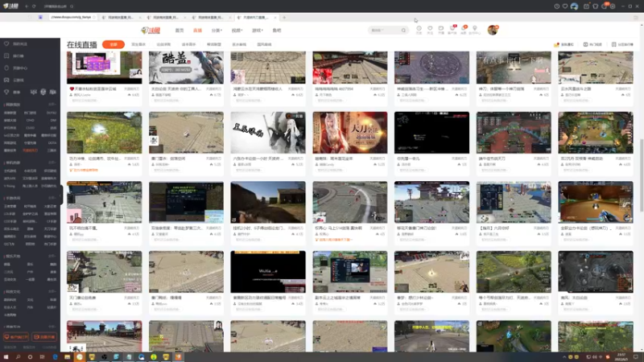Click the Douyu logo in the title bar
This screenshot has height=362, width=644.
[x=10, y=6]
